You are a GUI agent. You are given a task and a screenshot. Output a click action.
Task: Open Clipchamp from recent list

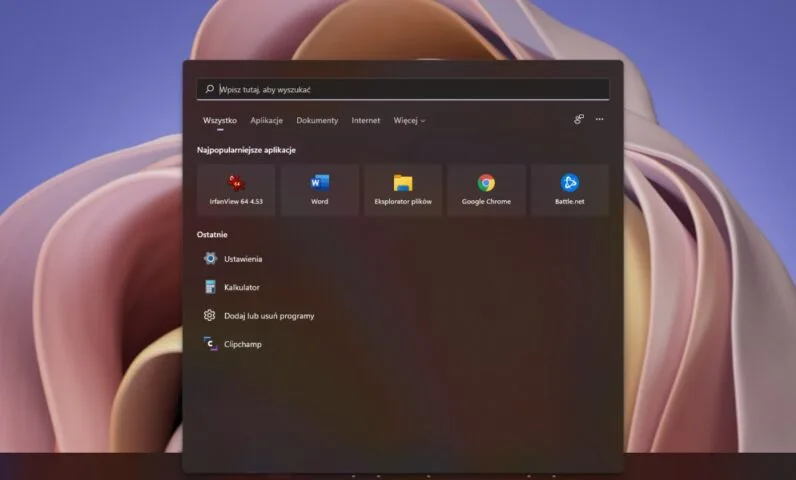pyautogui.click(x=233, y=344)
